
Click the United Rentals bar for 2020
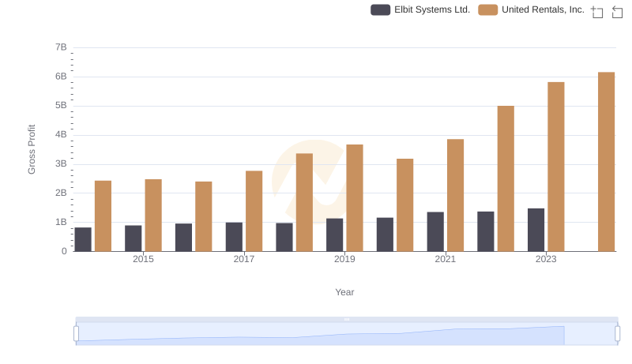404,205
